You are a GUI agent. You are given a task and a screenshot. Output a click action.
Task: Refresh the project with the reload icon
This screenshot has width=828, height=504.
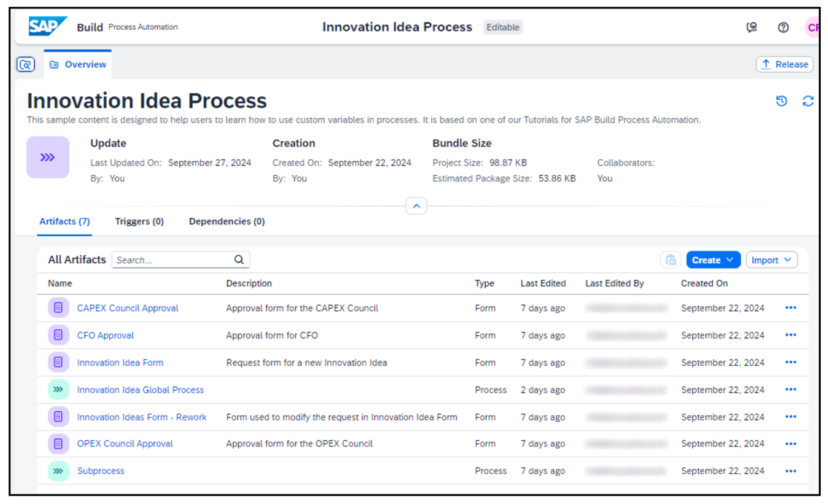click(x=808, y=101)
